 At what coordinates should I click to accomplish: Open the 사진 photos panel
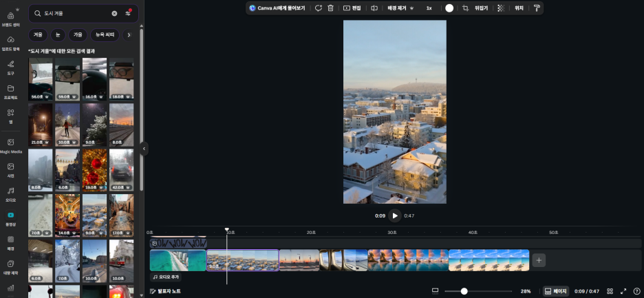pyautogui.click(x=11, y=170)
